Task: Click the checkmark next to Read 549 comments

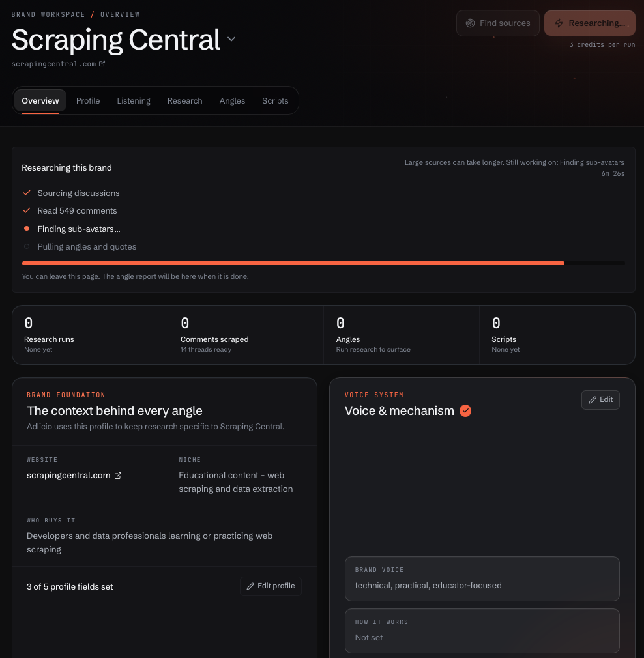Action: pyautogui.click(x=27, y=210)
